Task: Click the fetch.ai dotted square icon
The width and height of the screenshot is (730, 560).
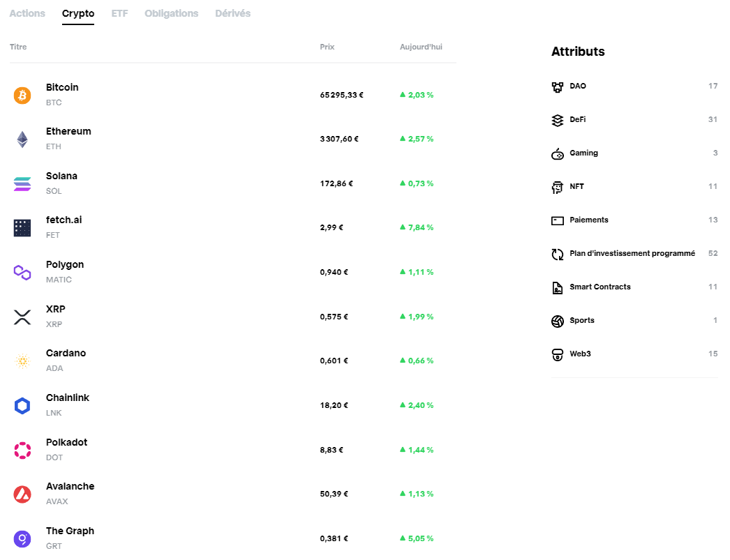Action: coord(22,228)
